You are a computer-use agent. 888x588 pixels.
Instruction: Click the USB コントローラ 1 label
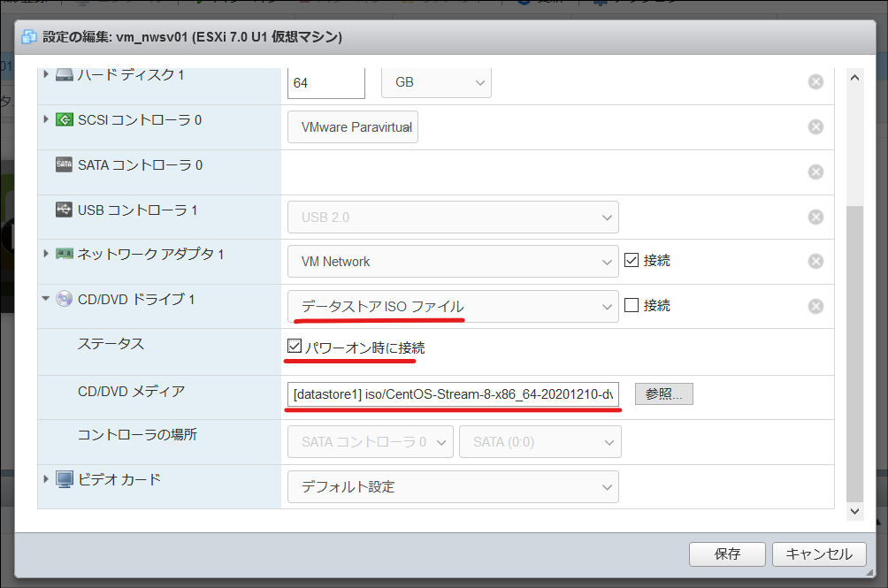coord(138,210)
